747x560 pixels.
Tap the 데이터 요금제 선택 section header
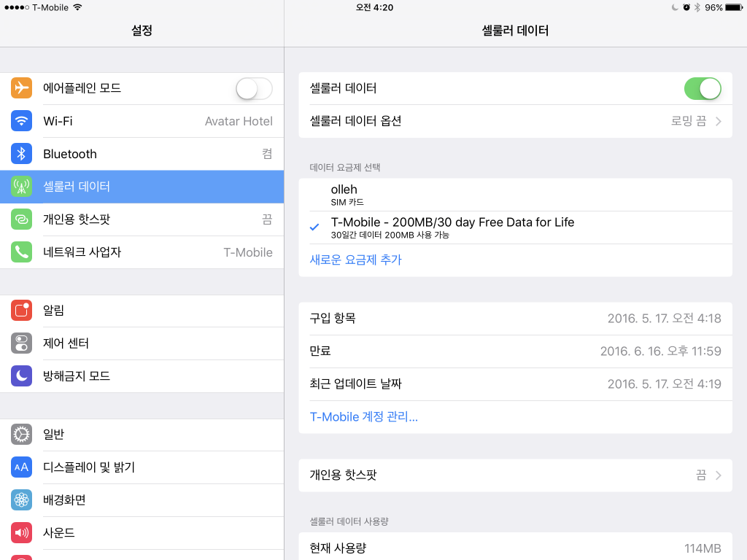345,168
